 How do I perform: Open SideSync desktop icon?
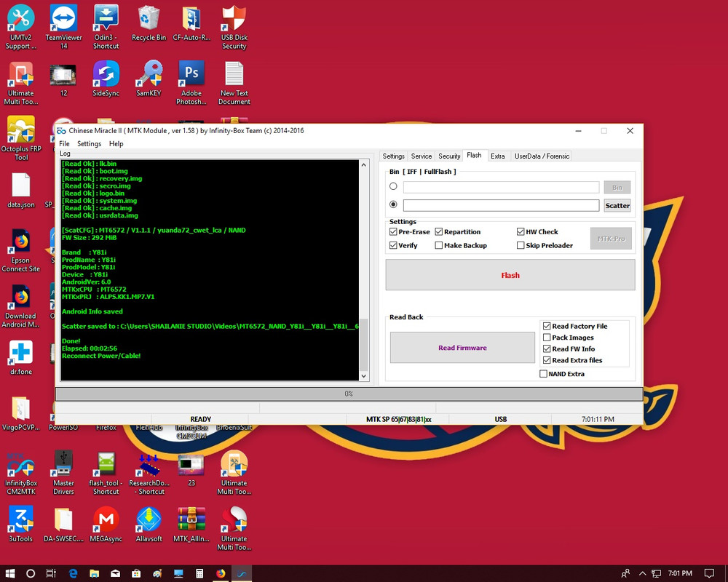point(106,79)
